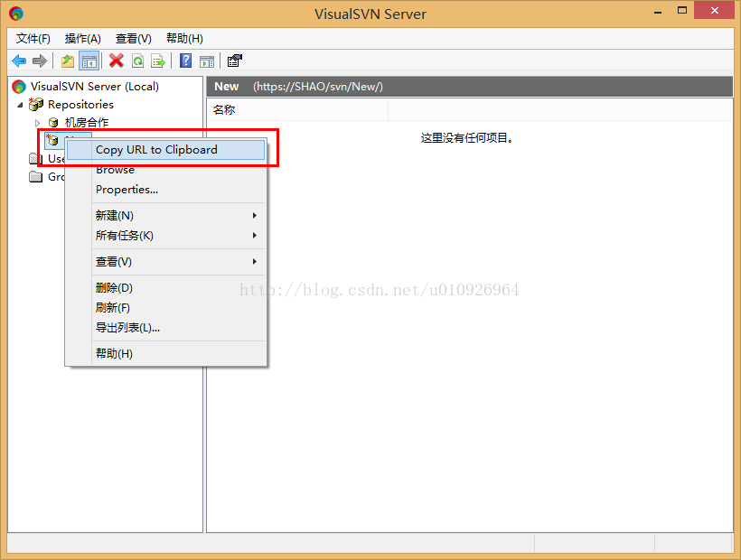
Task: Open the 所有任务(K) submenu
Action: 179,235
